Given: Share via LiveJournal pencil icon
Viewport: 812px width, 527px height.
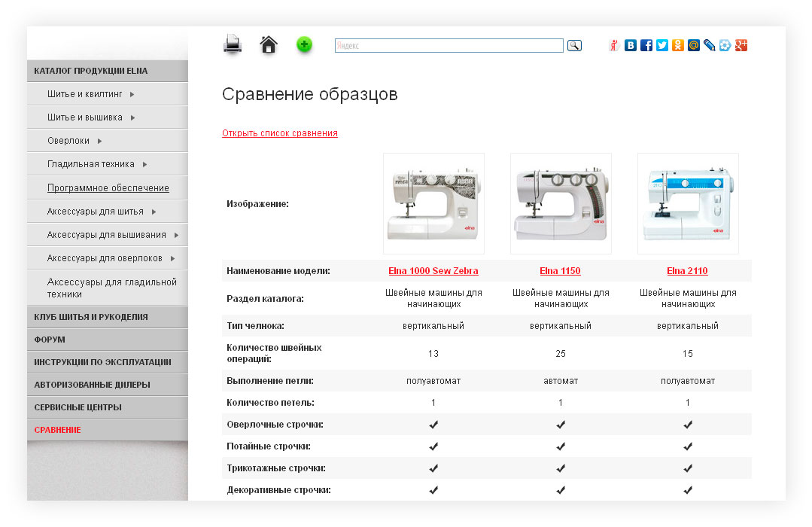Looking at the screenshot, I should click(x=710, y=45).
